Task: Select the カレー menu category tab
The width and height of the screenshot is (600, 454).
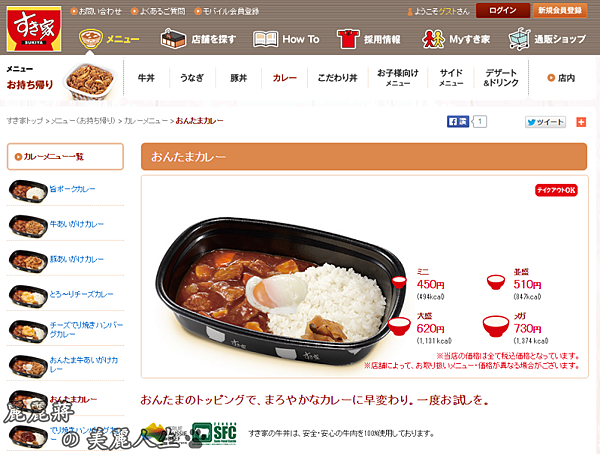Action: click(x=285, y=78)
